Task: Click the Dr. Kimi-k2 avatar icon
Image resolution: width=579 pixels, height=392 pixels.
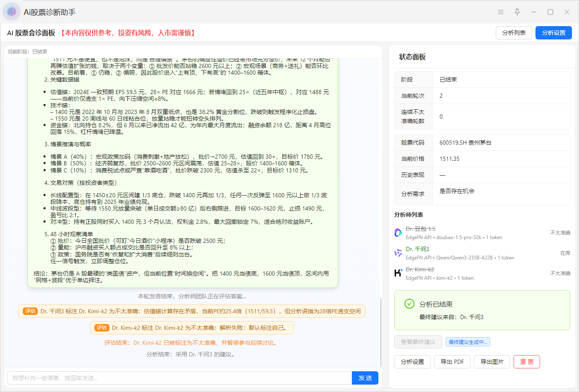Action: [x=398, y=273]
